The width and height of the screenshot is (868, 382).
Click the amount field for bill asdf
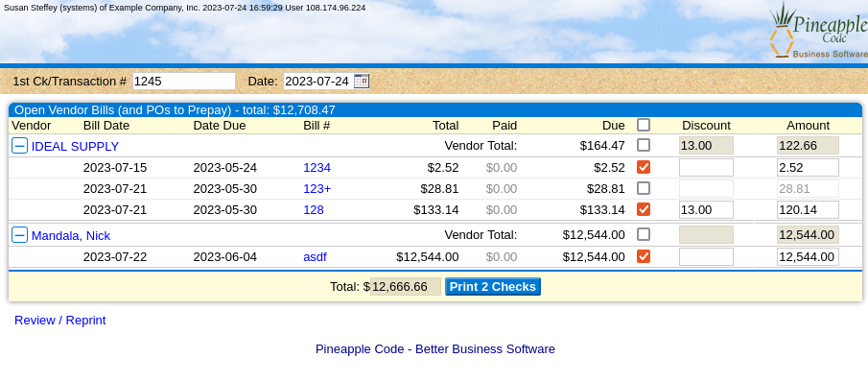point(808,257)
